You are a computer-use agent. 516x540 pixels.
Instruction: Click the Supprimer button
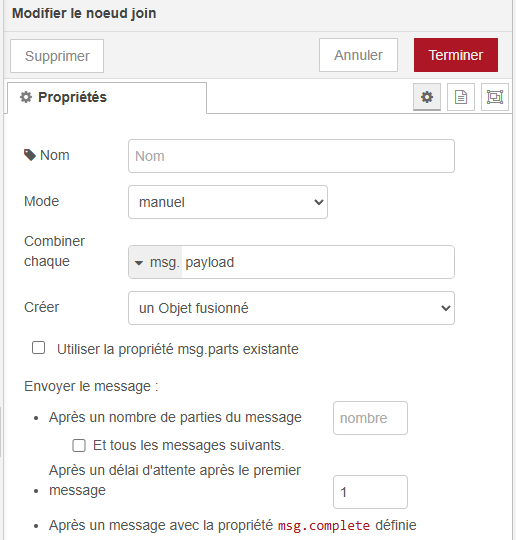[57, 56]
